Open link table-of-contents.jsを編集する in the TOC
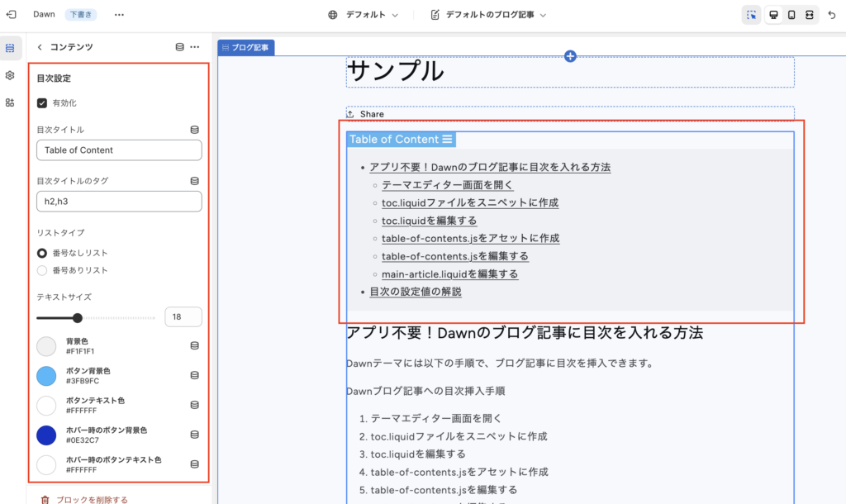Image resolution: width=846 pixels, height=504 pixels. 455,256
